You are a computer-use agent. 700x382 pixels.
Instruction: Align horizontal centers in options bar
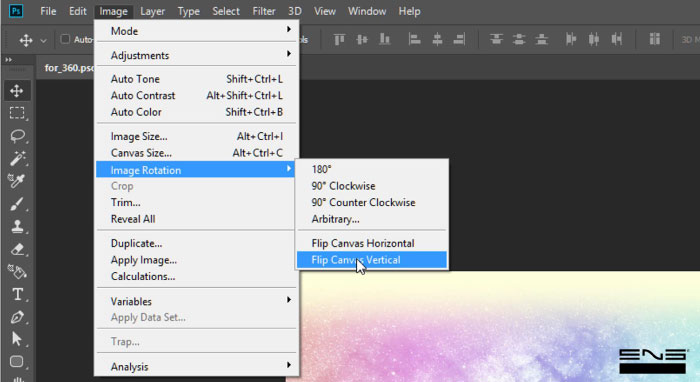tap(437, 40)
